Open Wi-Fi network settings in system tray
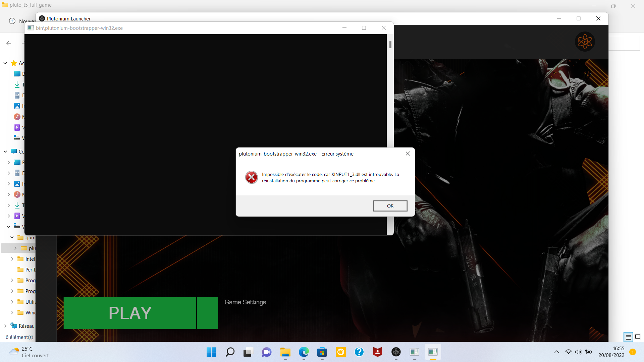The width and height of the screenshot is (644, 362). coord(568,352)
